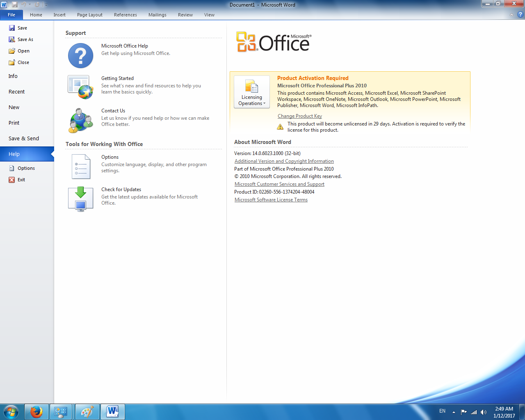Switch to the View tab
Screen dimensions: 525x420
coord(209,15)
